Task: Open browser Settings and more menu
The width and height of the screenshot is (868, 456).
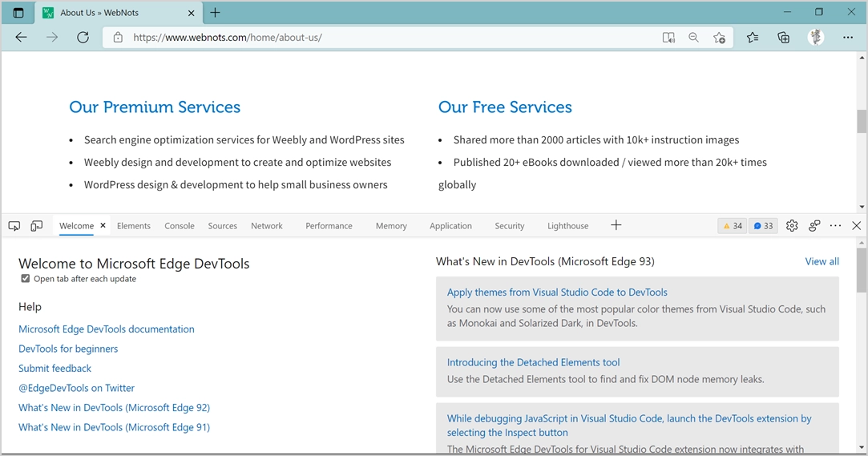Action: pyautogui.click(x=848, y=38)
